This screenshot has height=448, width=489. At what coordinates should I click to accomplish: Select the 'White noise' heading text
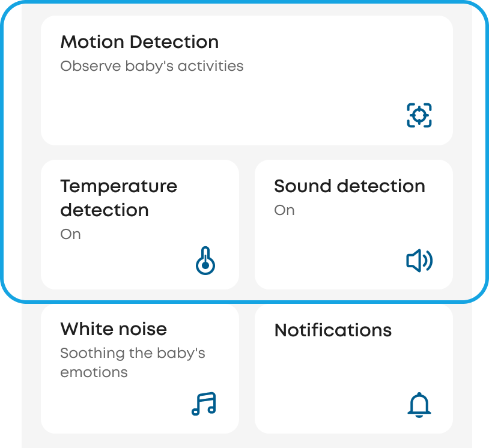click(x=114, y=329)
